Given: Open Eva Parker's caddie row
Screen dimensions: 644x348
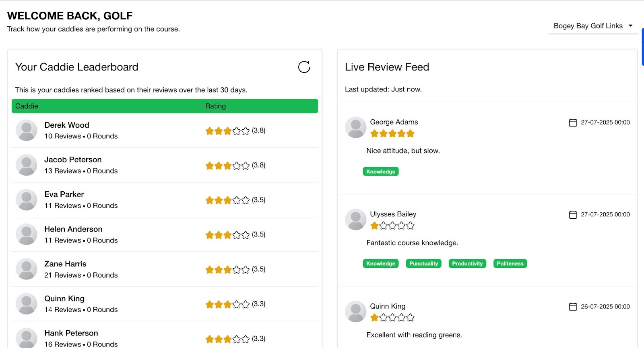Looking at the screenshot, I should (64, 195).
